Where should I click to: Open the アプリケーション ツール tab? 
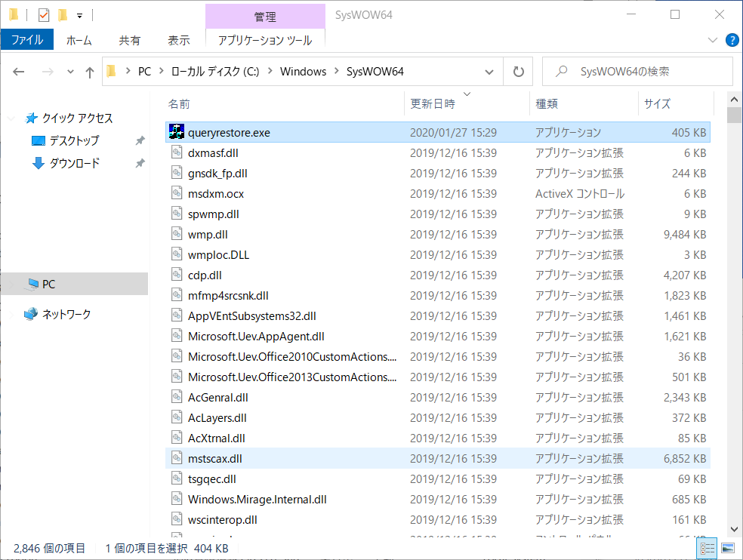pos(265,40)
